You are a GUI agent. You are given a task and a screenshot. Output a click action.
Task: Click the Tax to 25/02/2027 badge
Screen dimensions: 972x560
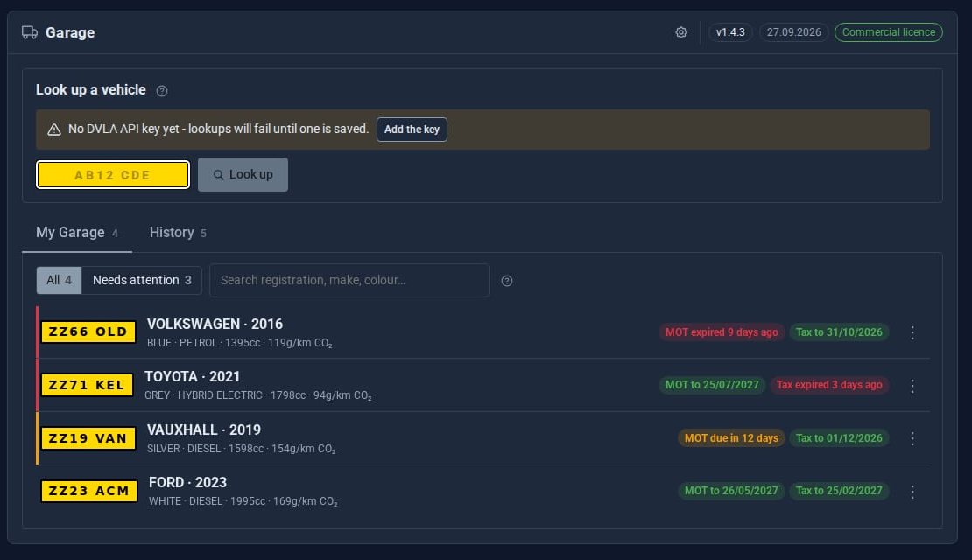(x=839, y=491)
